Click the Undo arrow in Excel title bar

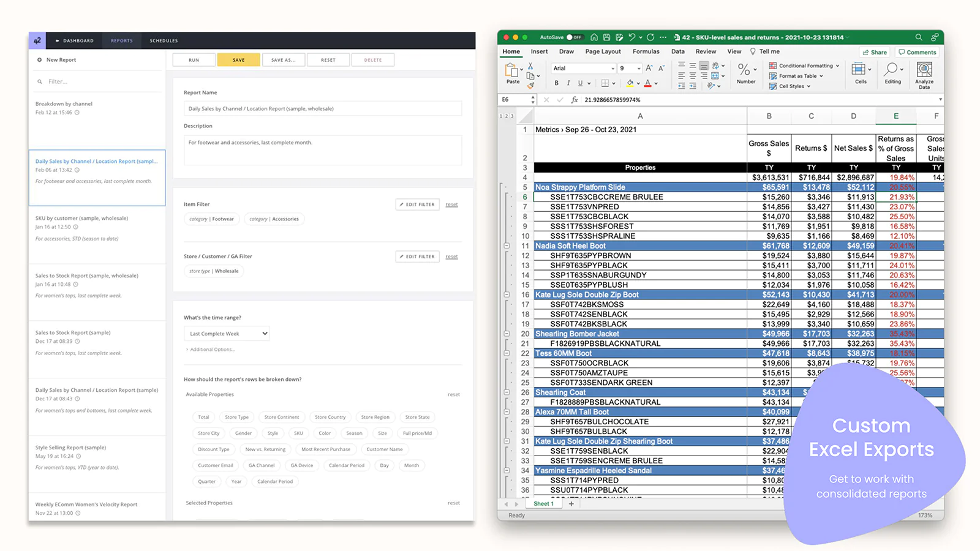[x=631, y=37]
